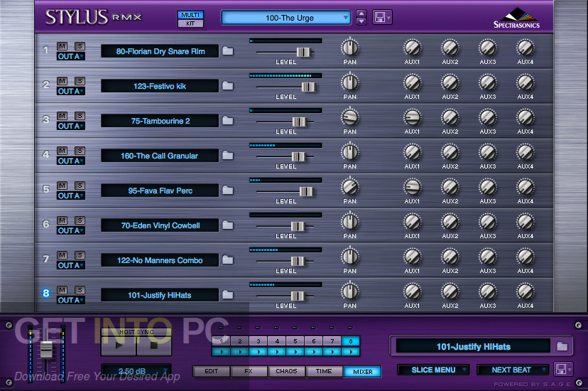This screenshot has width=588, height=391.
Task: Click the master volume fader
Action: [x=46, y=349]
